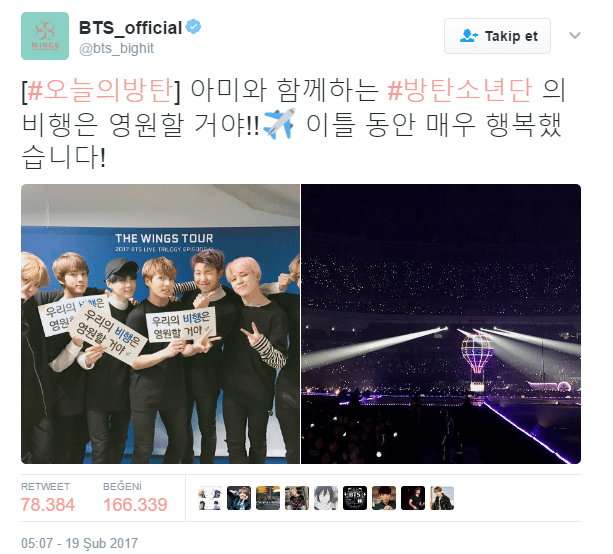
Task: Open the first liker avatar in the row
Action: point(210,498)
